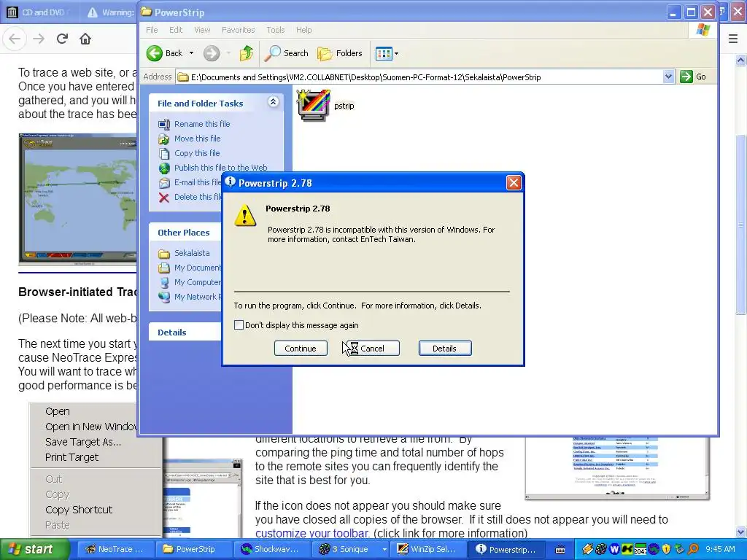This screenshot has height=560, width=747.
Task: Click Rename this file
Action: click(202, 124)
